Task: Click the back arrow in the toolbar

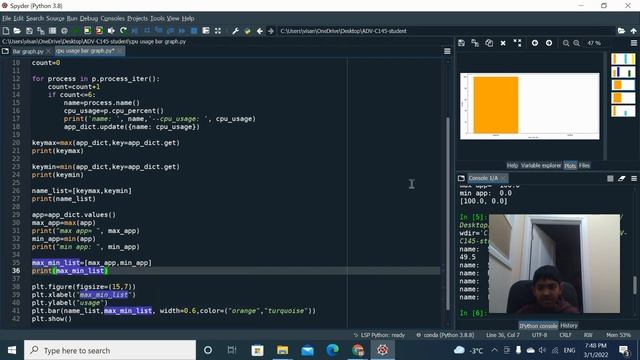Action: click(x=259, y=31)
